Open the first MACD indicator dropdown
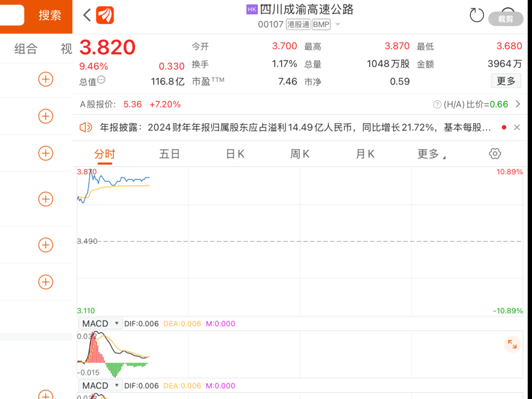Screen dimensions: 532x399 coord(100,323)
